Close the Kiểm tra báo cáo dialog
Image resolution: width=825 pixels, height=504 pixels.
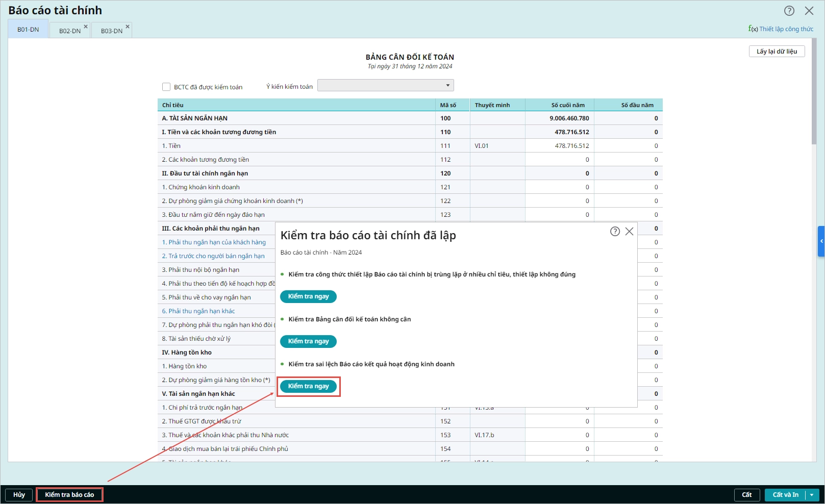pyautogui.click(x=630, y=232)
